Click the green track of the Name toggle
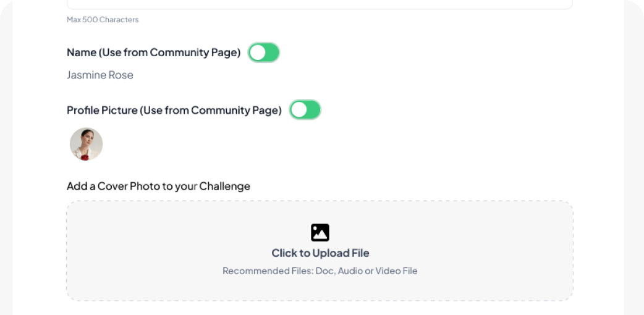The image size is (644, 315). pos(272,53)
